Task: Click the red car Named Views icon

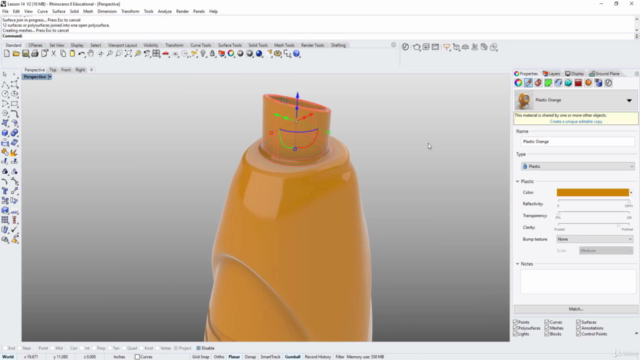Action: click(166, 53)
